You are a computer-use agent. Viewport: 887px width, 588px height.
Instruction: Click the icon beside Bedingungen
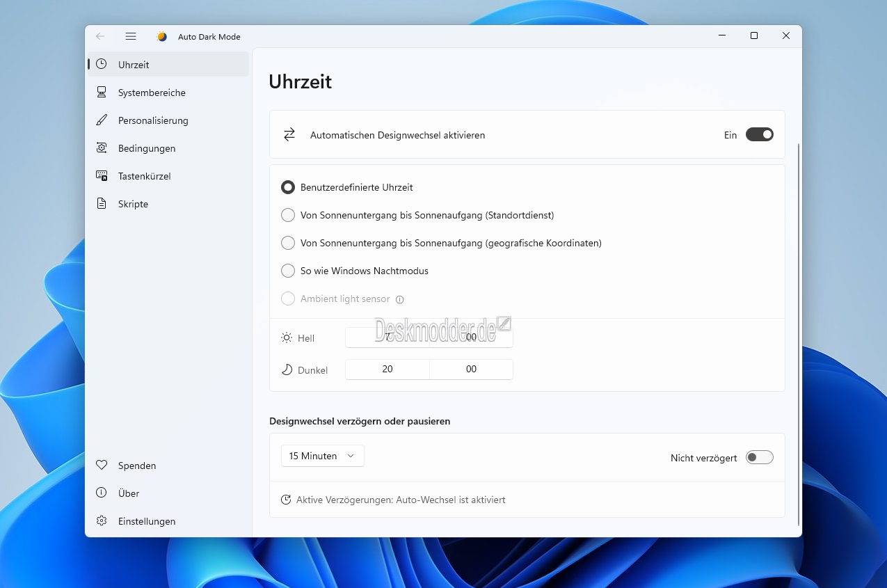[x=102, y=148]
